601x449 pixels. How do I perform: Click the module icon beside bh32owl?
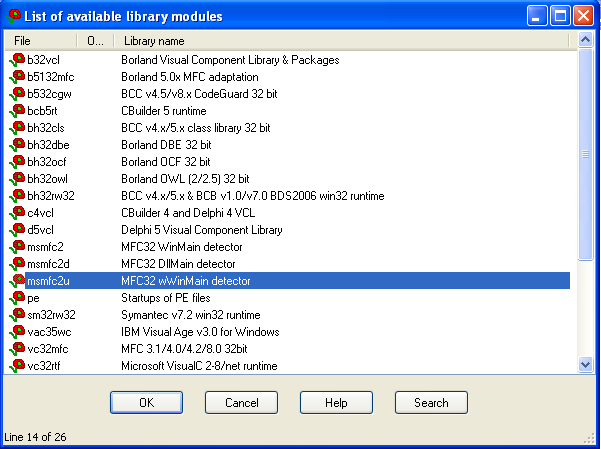17,179
